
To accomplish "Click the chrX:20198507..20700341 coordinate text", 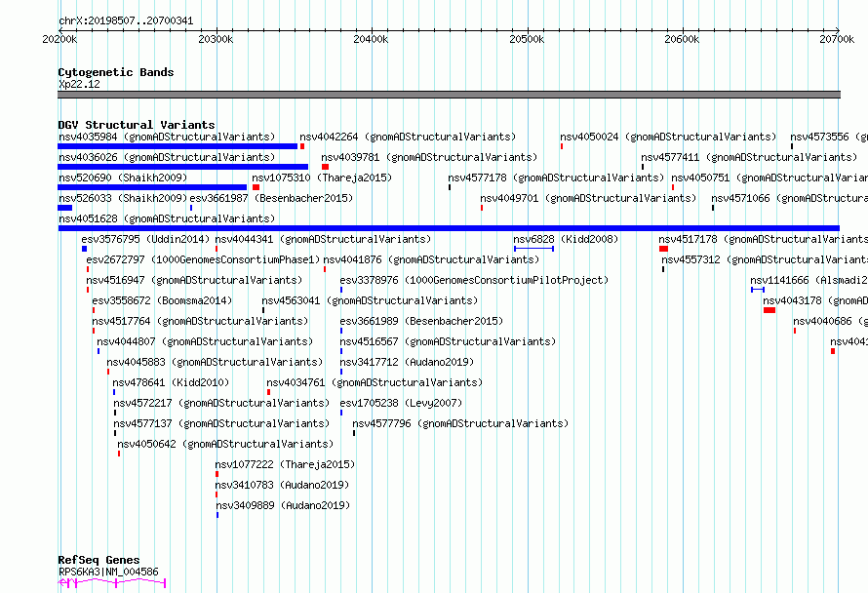I will [x=126, y=21].
